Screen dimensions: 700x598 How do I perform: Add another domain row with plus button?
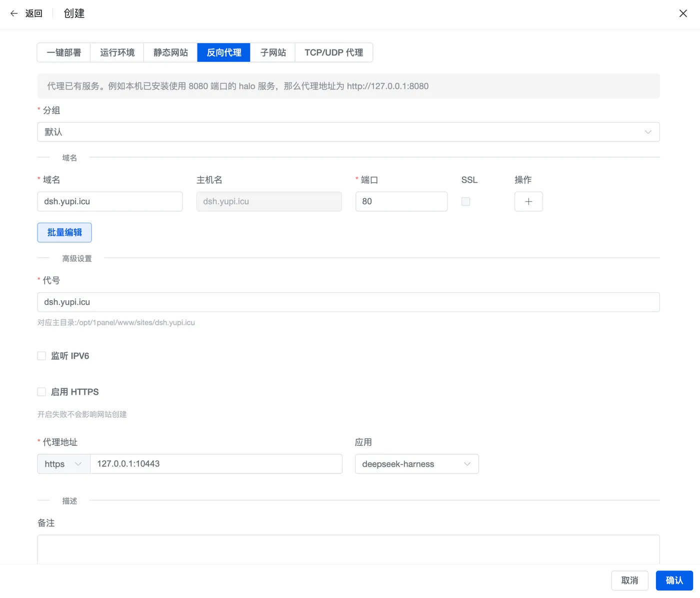[528, 202]
